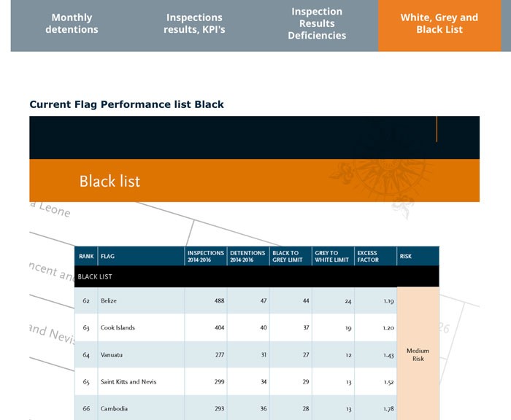
Task: Open the Monthly detentions tab
Action: point(72,23)
